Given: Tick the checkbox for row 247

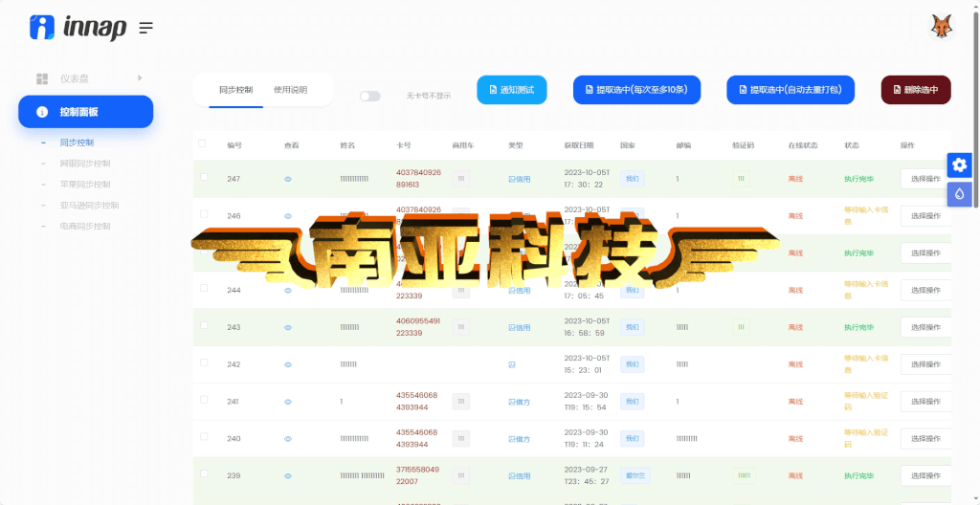Looking at the screenshot, I should pyautogui.click(x=204, y=177).
